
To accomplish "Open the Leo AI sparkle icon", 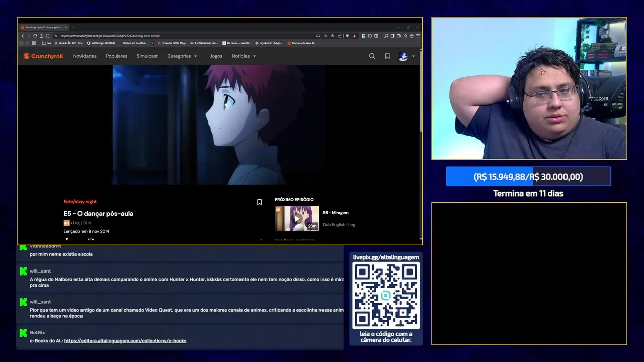I will point(406,36).
